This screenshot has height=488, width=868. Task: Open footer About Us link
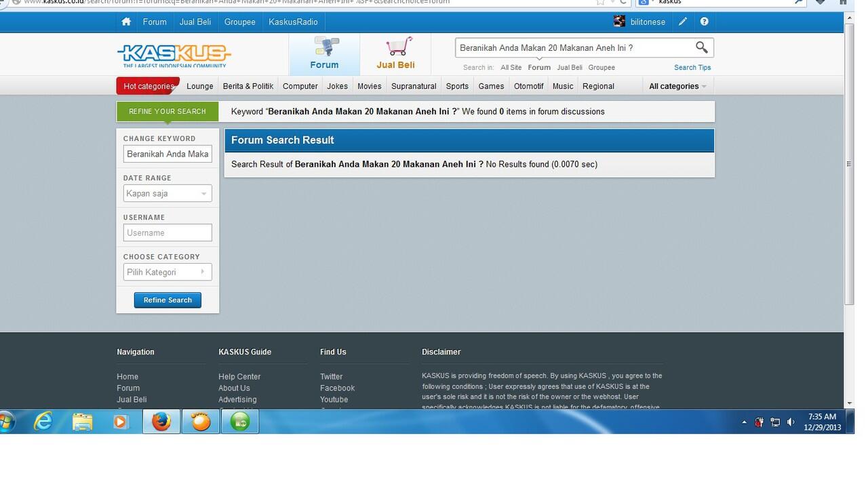[x=234, y=388]
